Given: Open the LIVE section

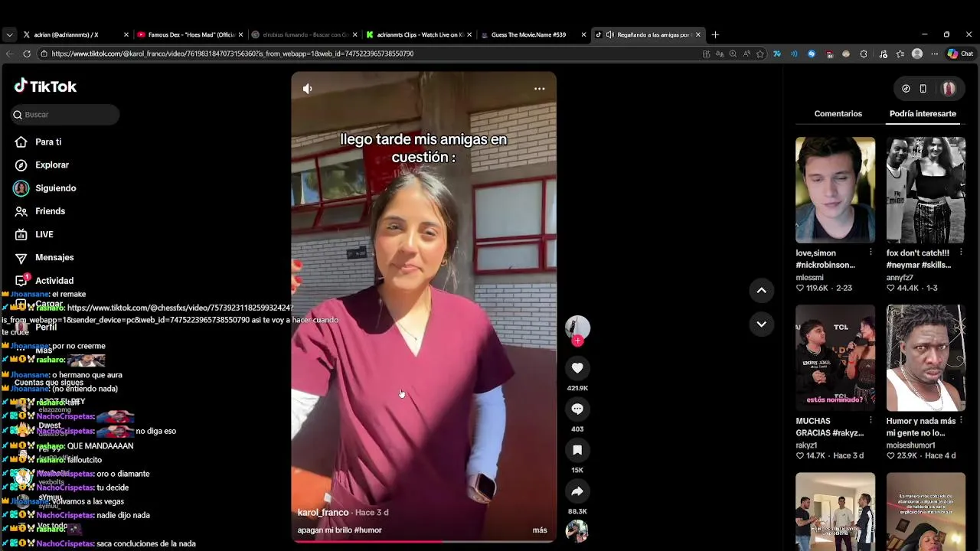Looking at the screenshot, I should [44, 235].
